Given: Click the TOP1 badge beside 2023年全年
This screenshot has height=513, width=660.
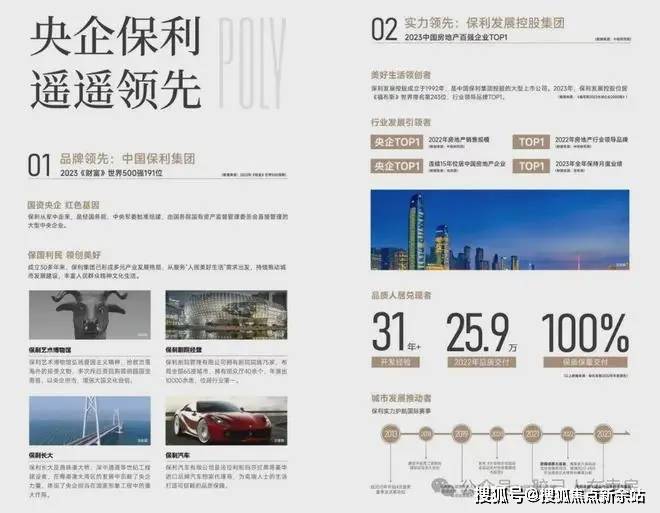Looking at the screenshot, I should coord(531,166).
